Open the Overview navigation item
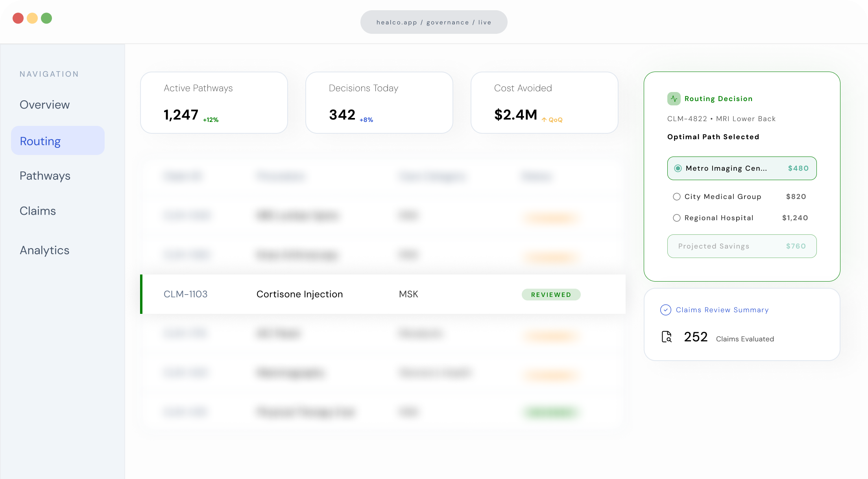Image resolution: width=868 pixels, height=479 pixels. [x=44, y=105]
